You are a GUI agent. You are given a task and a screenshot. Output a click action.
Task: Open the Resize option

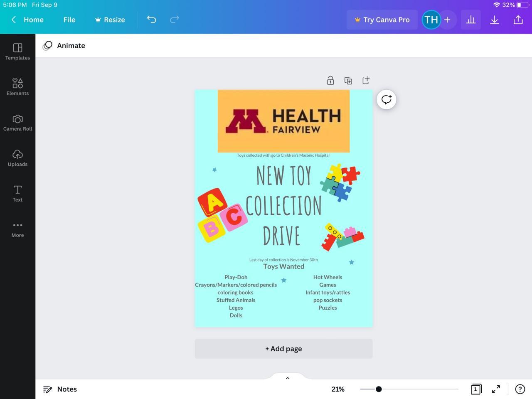click(110, 20)
